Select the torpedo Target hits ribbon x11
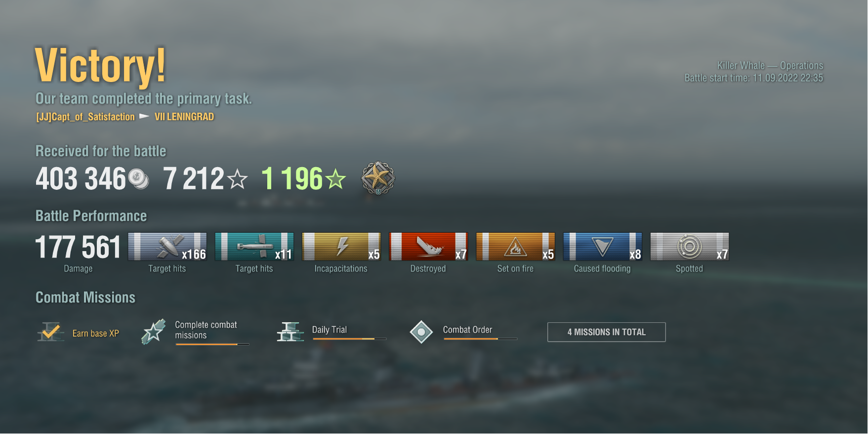This screenshot has height=434, width=868. coord(254,246)
